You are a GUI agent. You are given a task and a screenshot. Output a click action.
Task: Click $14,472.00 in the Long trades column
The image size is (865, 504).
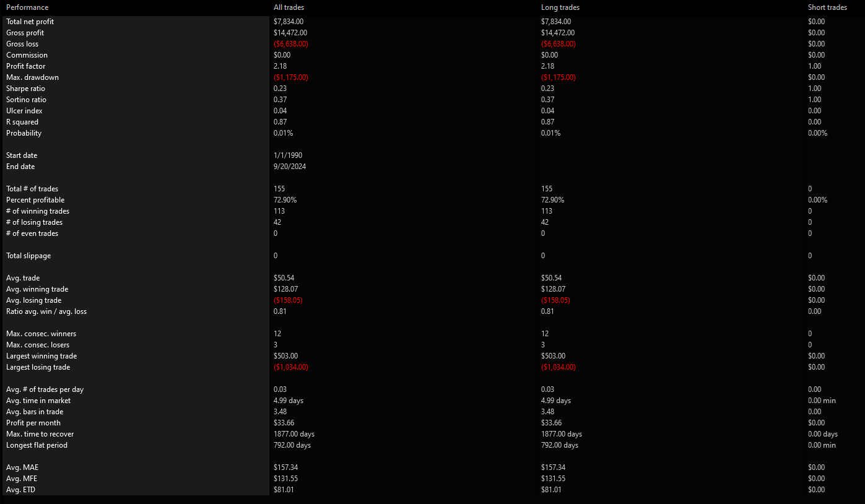[558, 33]
